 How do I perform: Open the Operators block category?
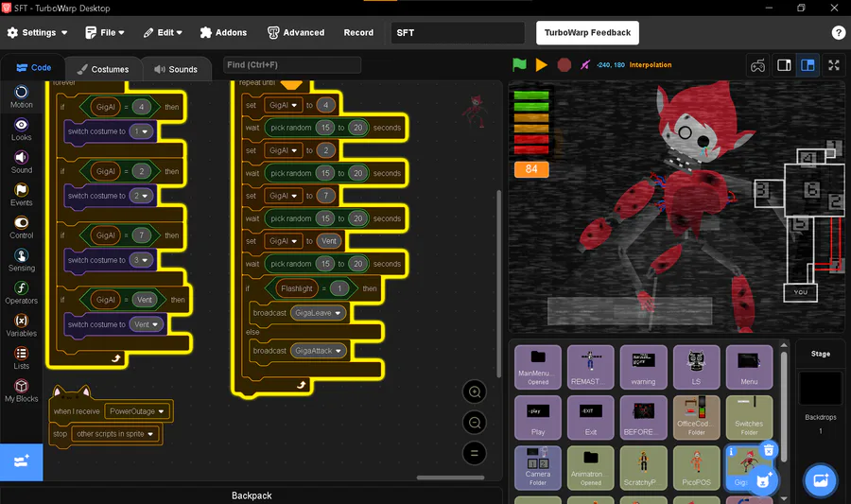click(x=21, y=293)
